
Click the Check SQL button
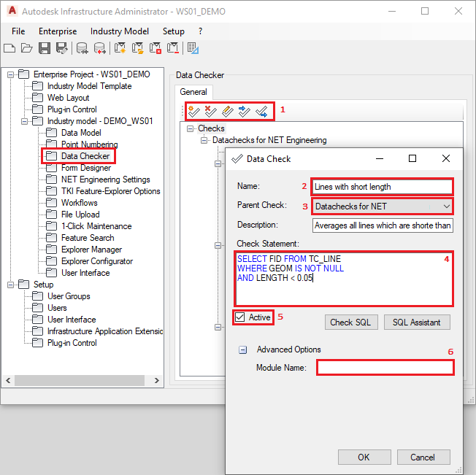click(351, 322)
